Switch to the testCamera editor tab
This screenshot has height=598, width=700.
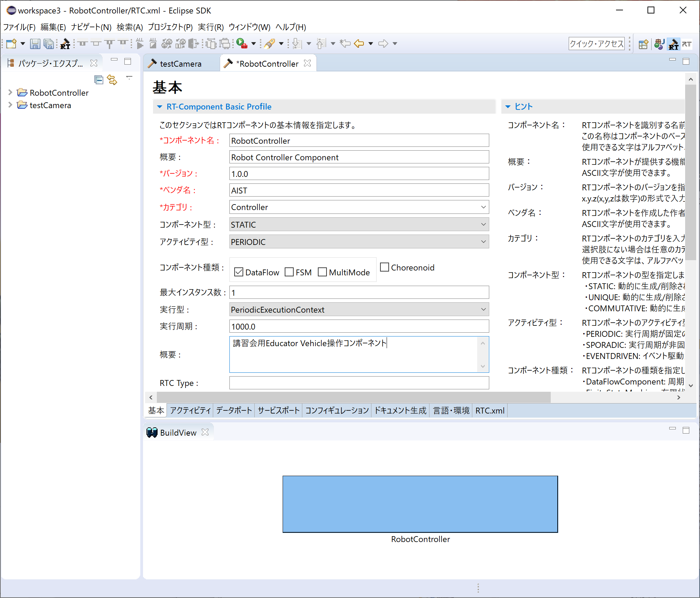(180, 64)
